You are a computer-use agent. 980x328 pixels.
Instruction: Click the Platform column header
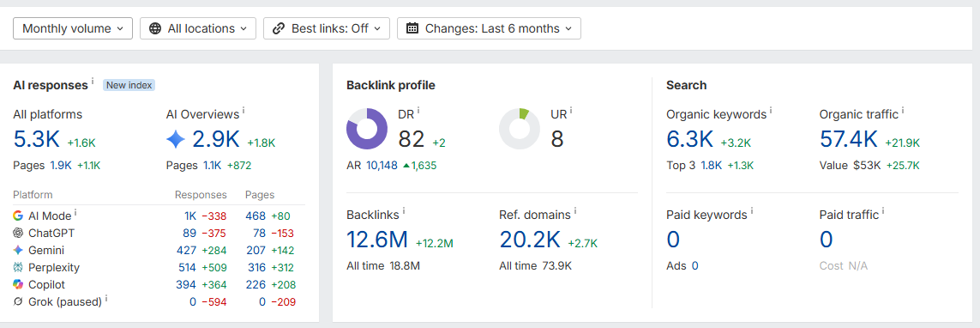click(33, 195)
